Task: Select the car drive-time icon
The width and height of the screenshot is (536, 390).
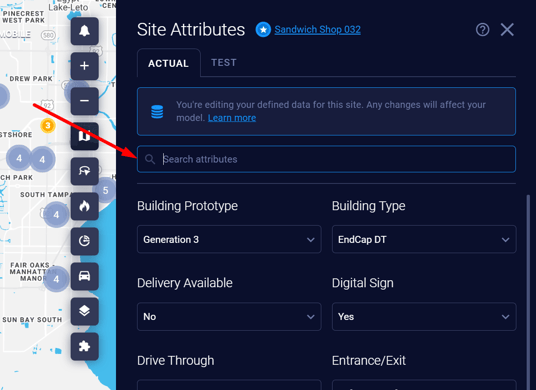Action: click(x=84, y=276)
